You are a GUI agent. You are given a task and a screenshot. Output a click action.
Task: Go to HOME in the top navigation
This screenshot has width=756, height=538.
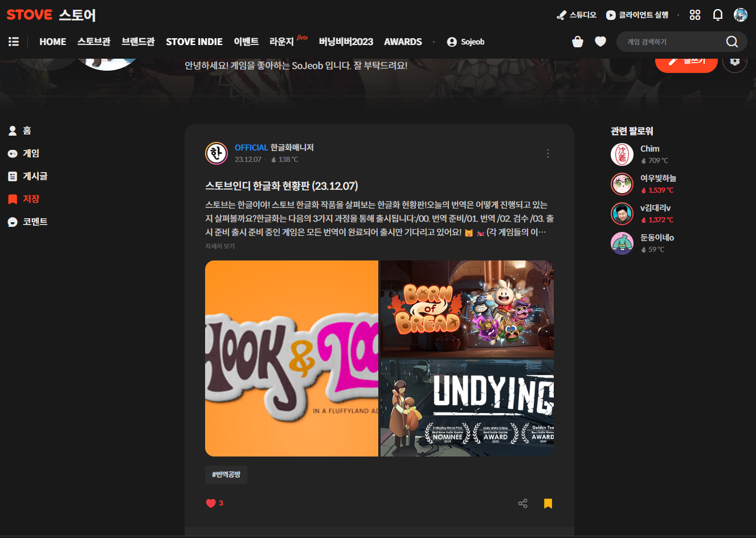pos(52,42)
